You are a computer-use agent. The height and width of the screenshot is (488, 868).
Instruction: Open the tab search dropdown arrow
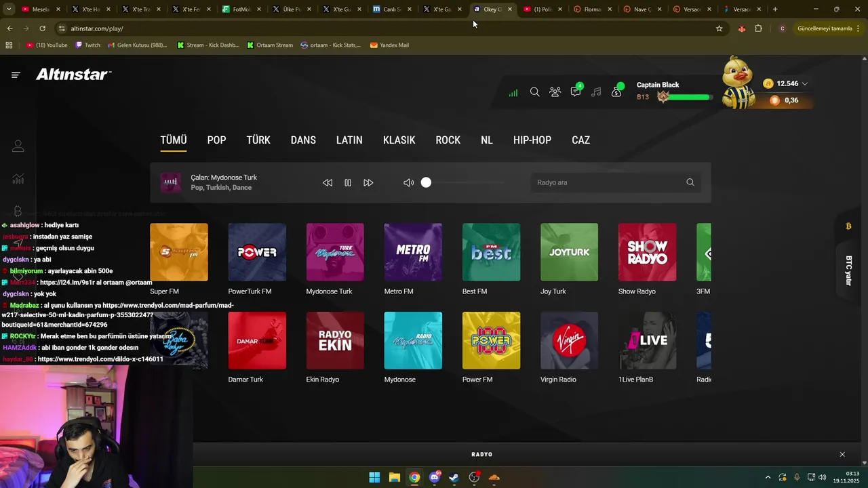pos(9,9)
